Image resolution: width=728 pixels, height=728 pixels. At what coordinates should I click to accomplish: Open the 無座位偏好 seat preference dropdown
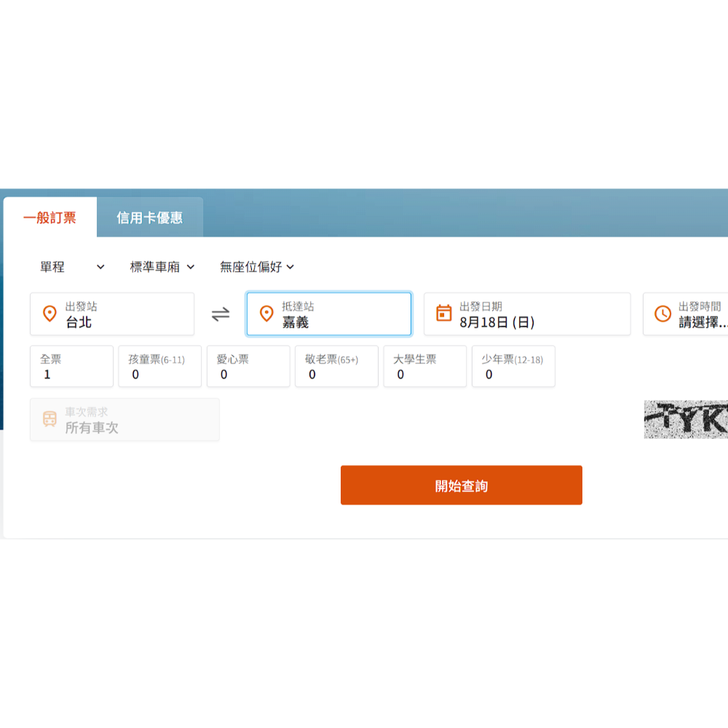[x=256, y=267]
